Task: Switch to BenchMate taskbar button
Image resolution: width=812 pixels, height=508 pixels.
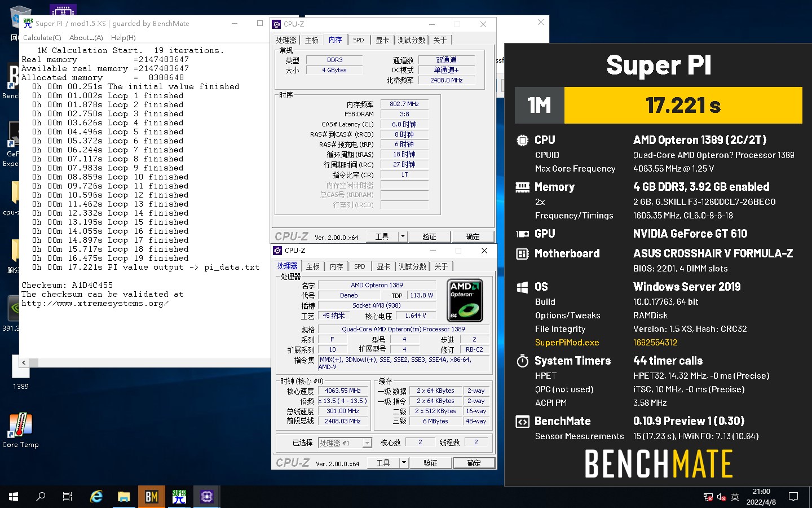Action: click(152, 497)
